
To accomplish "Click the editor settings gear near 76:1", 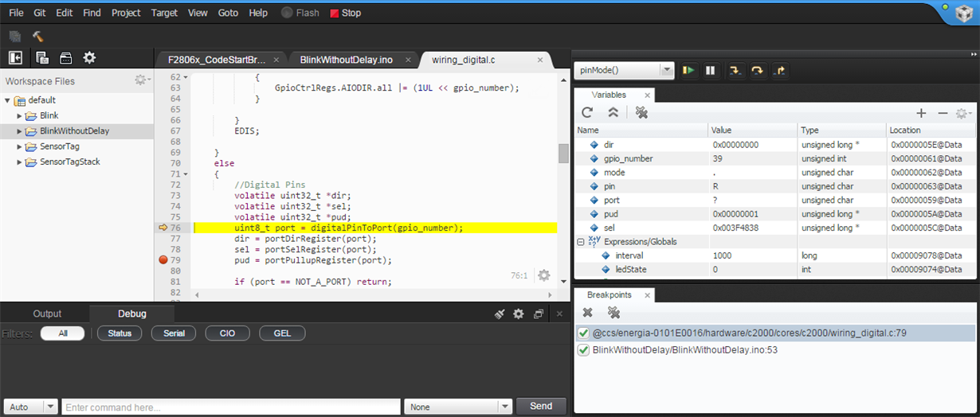I will (543, 275).
